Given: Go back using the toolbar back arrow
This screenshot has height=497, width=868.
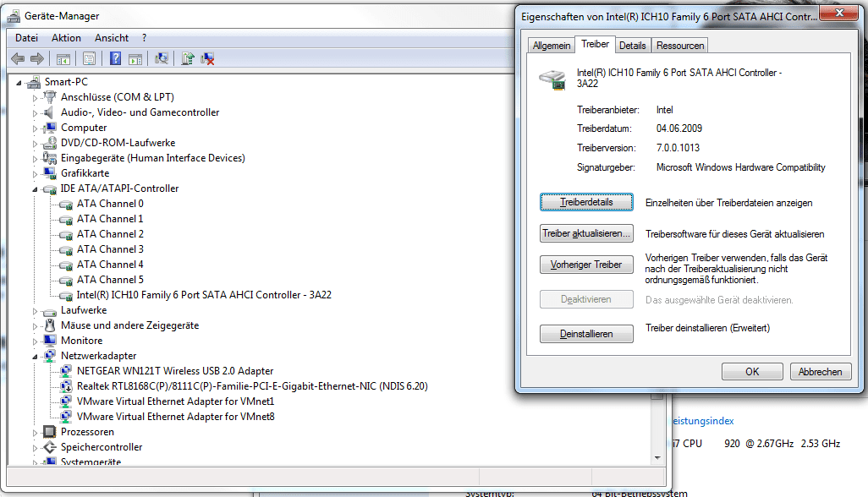Looking at the screenshot, I should (x=18, y=58).
